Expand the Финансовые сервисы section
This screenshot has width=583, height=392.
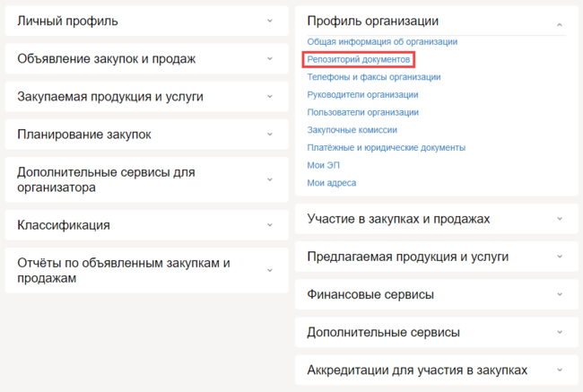pyautogui.click(x=436, y=294)
